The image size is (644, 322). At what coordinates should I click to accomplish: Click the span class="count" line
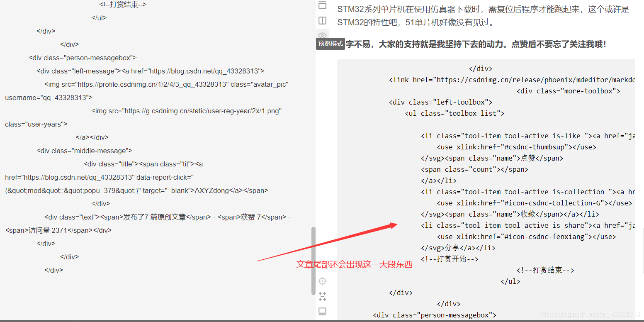(474, 169)
